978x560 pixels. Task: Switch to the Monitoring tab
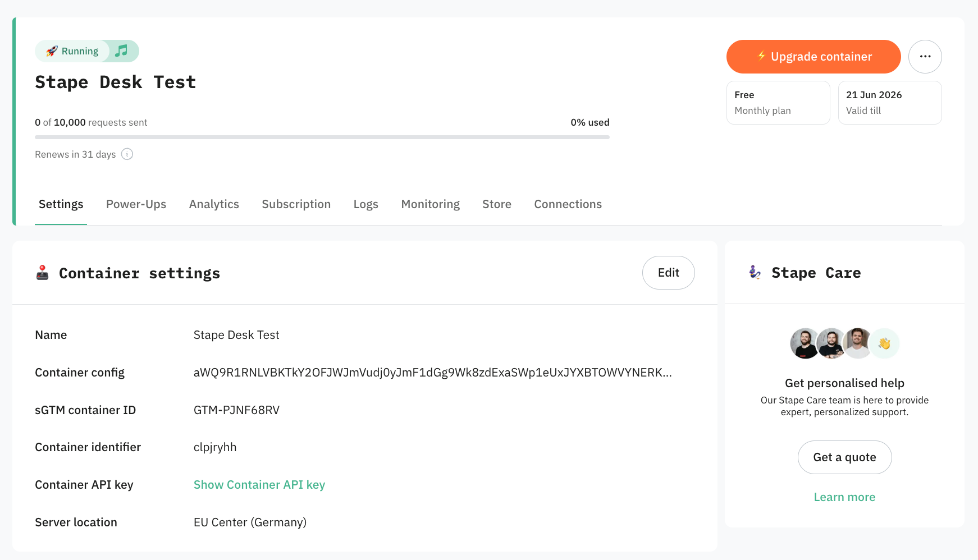pos(431,204)
